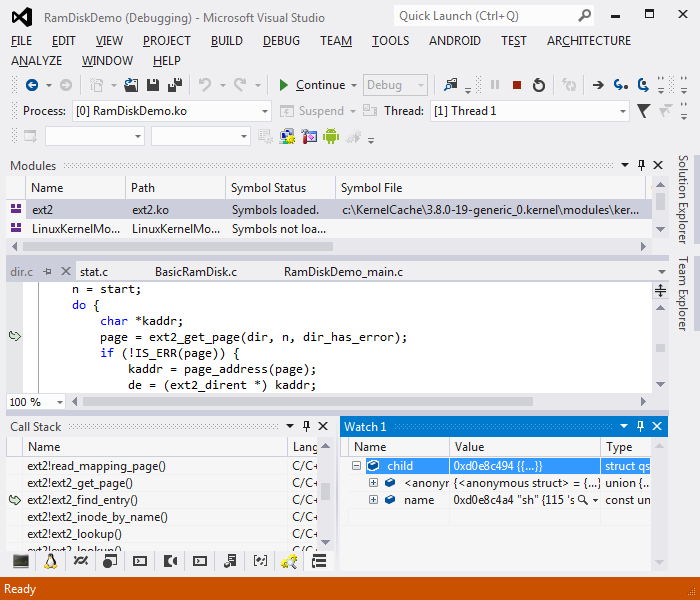Image resolution: width=700 pixels, height=600 pixels.
Task: Open the Continue button dropdown arrow
Action: [x=354, y=85]
